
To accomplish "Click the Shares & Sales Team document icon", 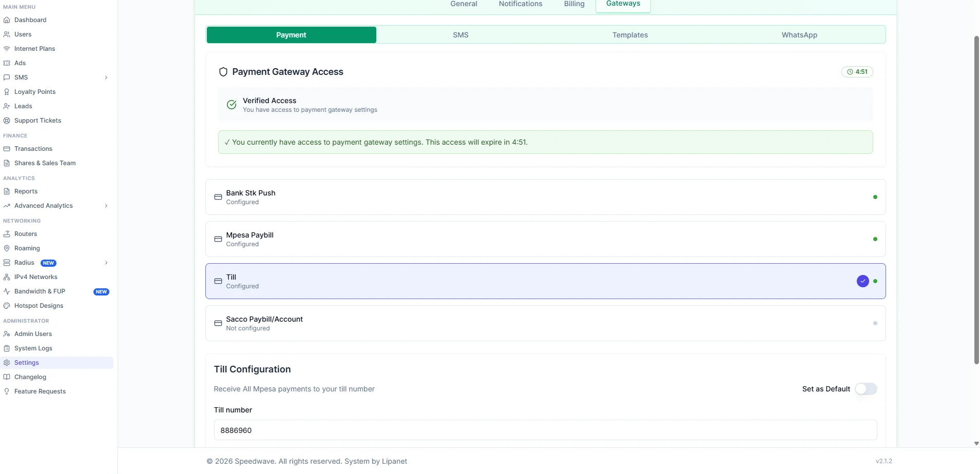I will [x=7, y=163].
